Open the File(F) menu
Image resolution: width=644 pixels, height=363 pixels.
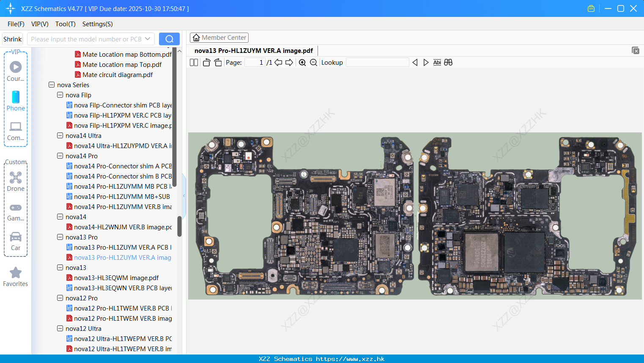click(x=16, y=24)
